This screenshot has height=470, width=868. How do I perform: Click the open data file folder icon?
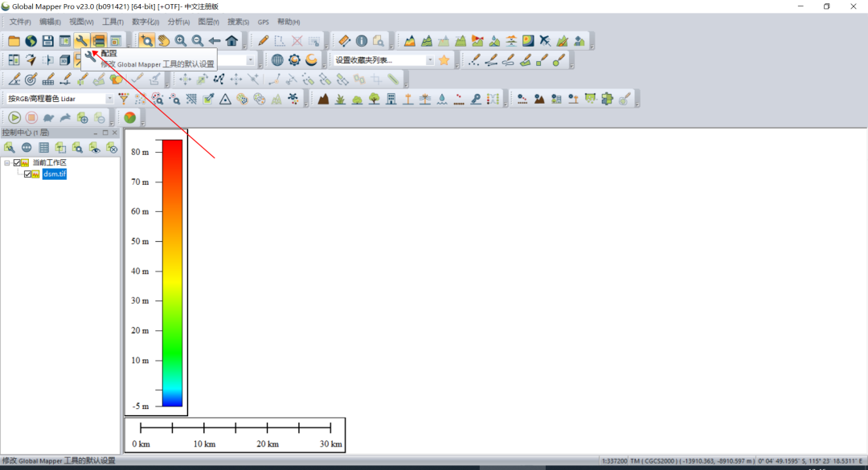14,40
